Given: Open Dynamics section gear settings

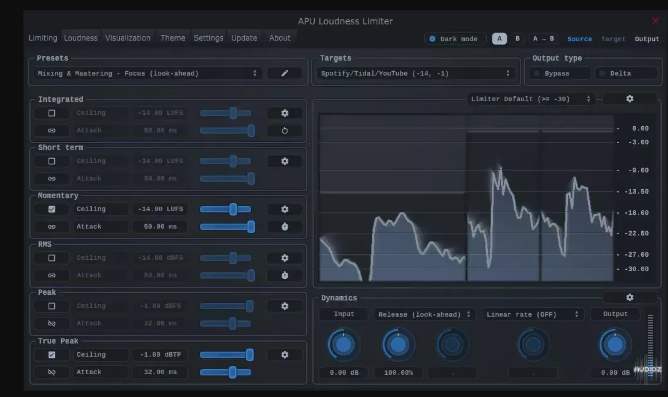Looking at the screenshot, I should [630, 297].
